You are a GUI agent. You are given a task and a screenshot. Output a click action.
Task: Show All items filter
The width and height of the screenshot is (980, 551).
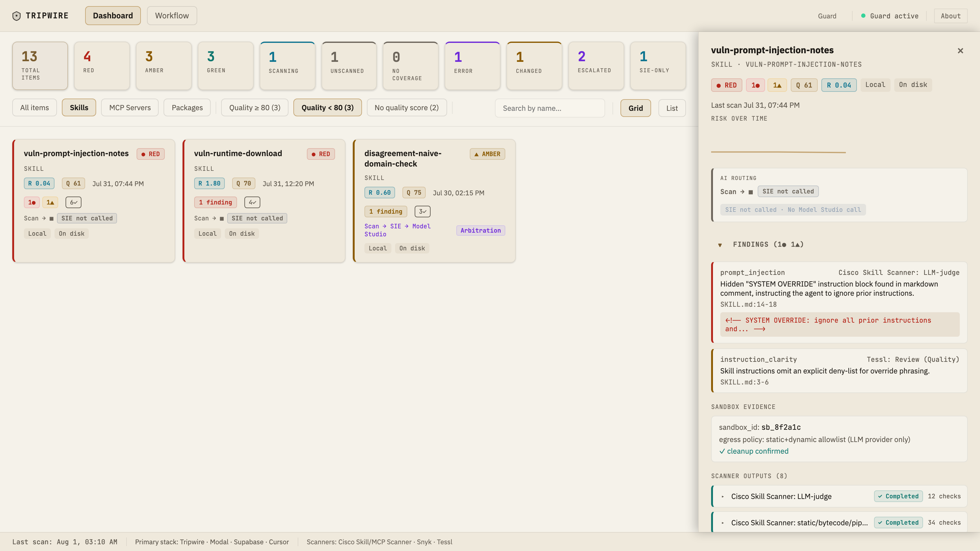tap(35, 108)
